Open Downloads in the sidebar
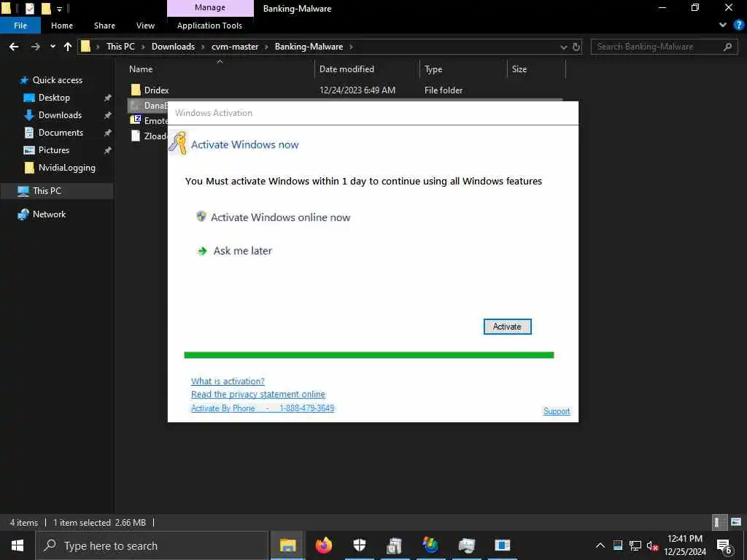This screenshot has width=747, height=560. coord(60,114)
